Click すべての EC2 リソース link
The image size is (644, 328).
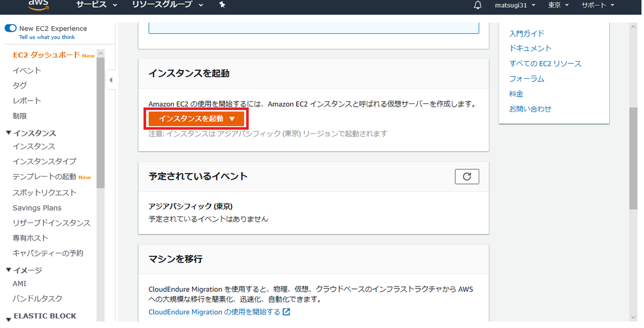[x=545, y=63]
